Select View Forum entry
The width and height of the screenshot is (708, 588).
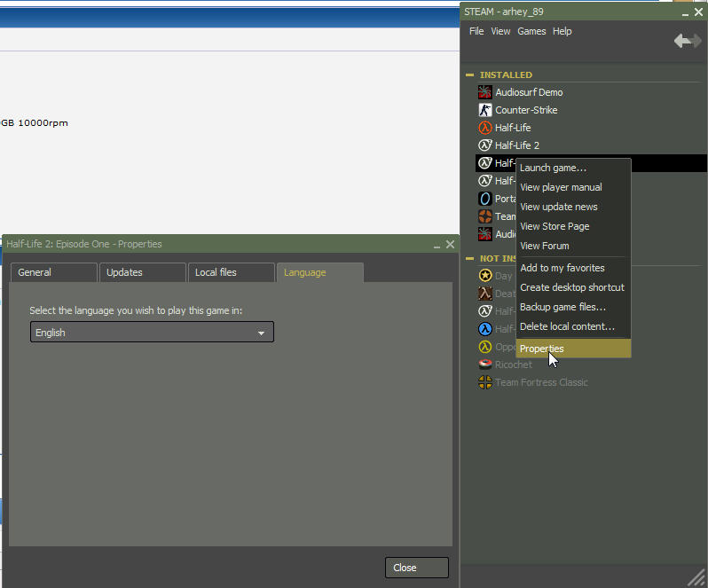tap(573, 246)
